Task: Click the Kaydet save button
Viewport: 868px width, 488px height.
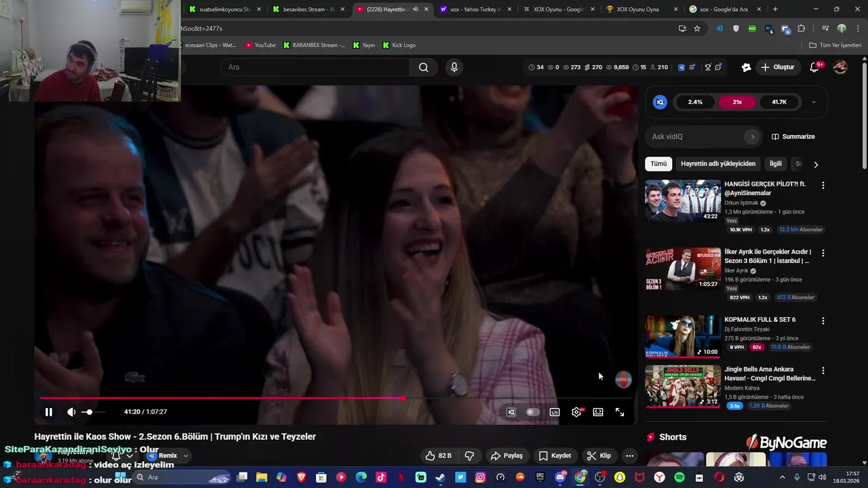Action: point(555,455)
